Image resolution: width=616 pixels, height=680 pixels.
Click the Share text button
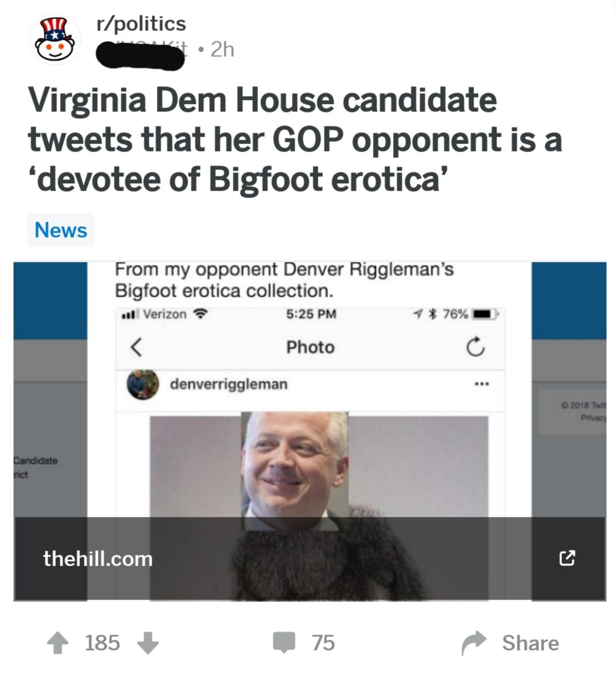point(530,643)
